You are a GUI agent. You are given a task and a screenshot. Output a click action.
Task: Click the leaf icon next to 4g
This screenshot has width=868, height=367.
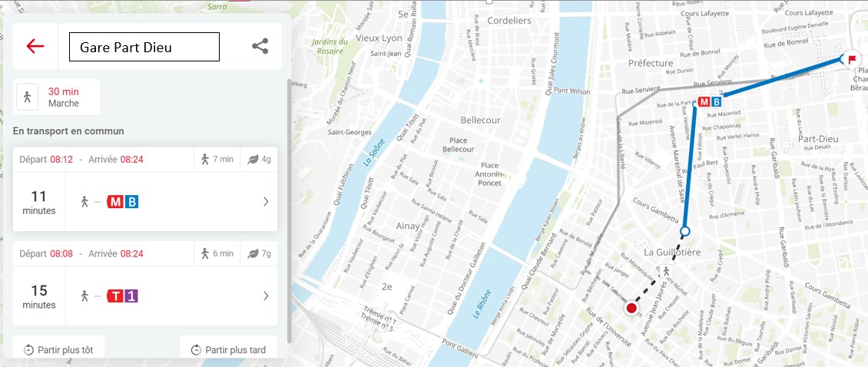click(253, 160)
